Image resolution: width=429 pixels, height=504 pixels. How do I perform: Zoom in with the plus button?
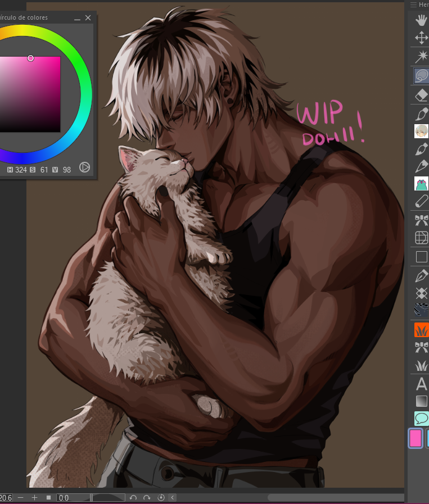[x=34, y=498]
